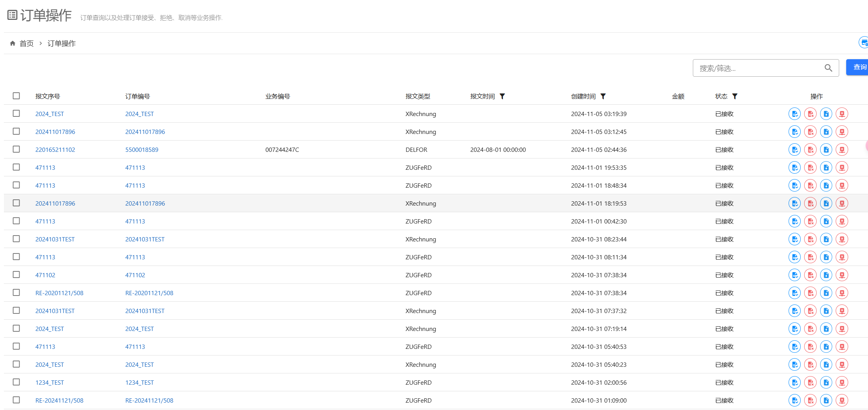Click accept icon for row created 2024-11-05 03:19:39

[794, 114]
